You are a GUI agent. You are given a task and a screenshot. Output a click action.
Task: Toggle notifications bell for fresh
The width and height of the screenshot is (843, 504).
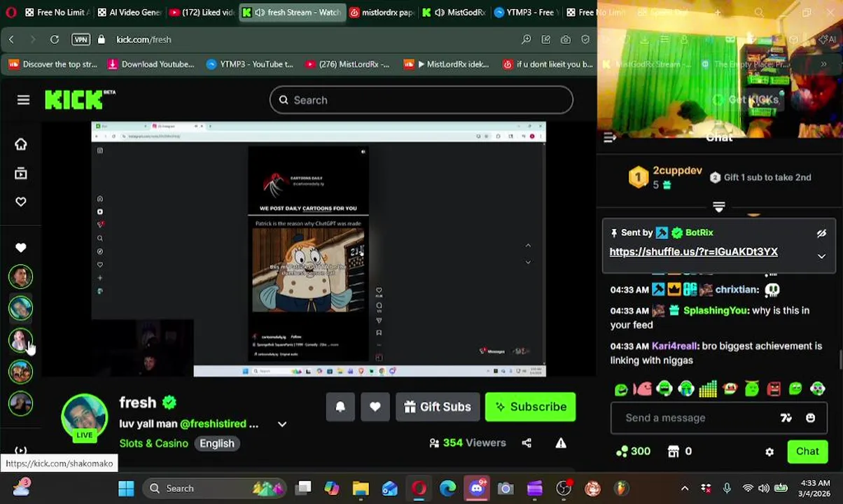(x=340, y=407)
